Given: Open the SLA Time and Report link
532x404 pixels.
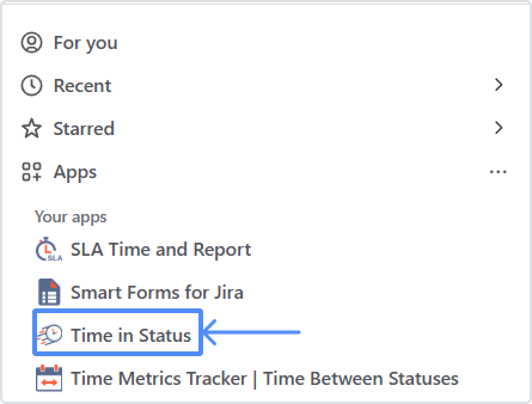Looking at the screenshot, I should coord(161,250).
